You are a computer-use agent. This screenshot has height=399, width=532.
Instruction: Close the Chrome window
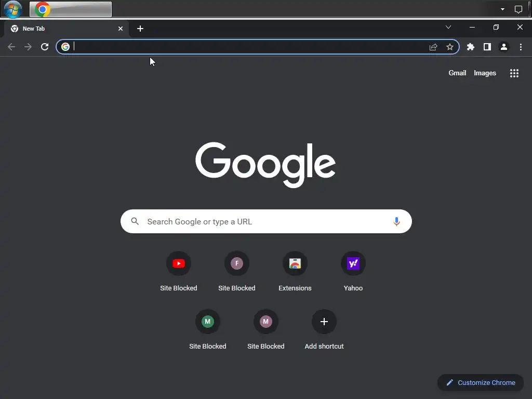tap(520, 27)
